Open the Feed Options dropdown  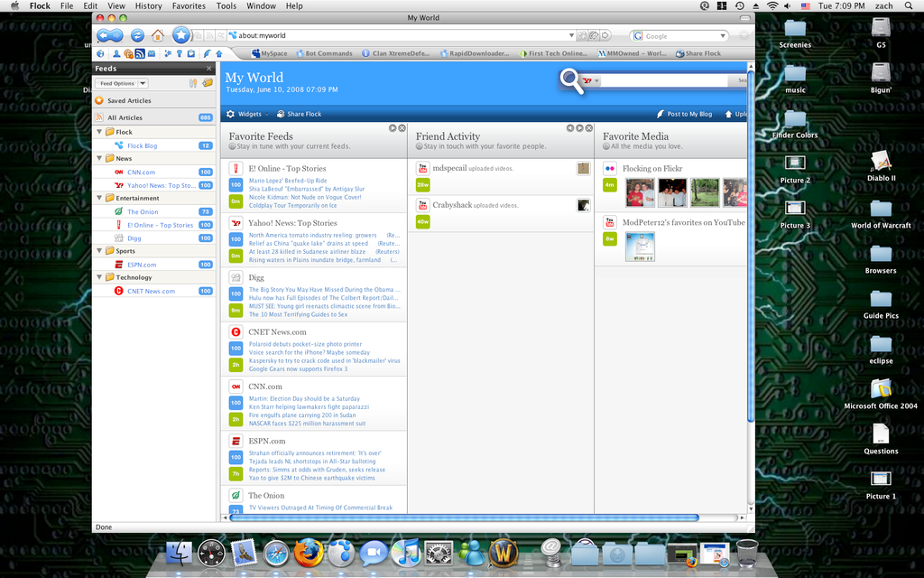pyautogui.click(x=122, y=83)
